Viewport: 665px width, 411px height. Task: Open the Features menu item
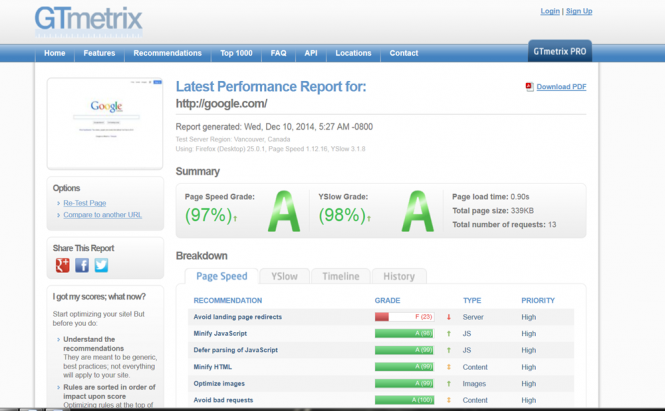(x=99, y=53)
